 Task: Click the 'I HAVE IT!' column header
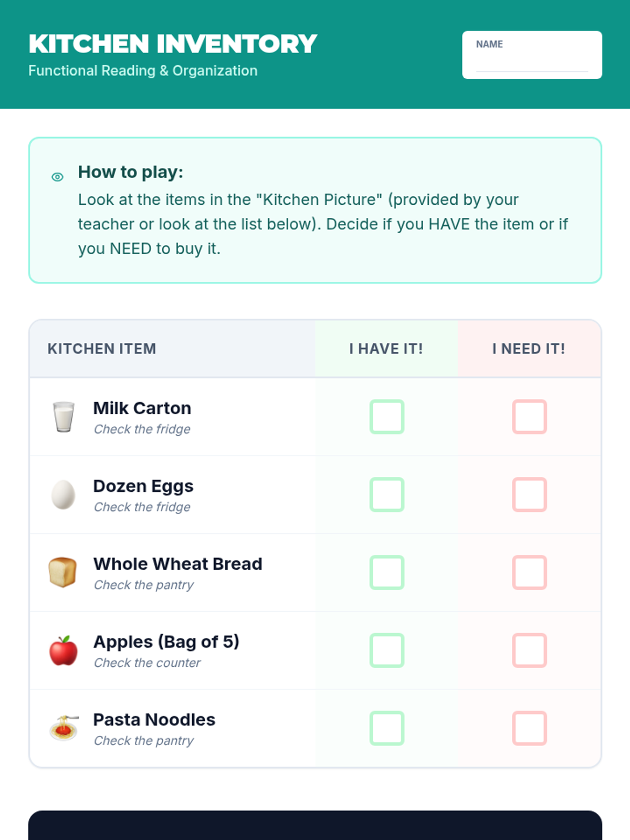click(x=386, y=349)
